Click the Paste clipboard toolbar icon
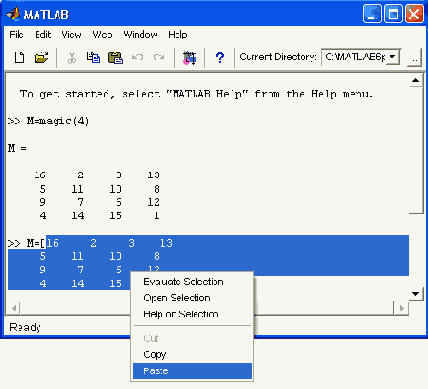428x389 pixels. point(115,57)
